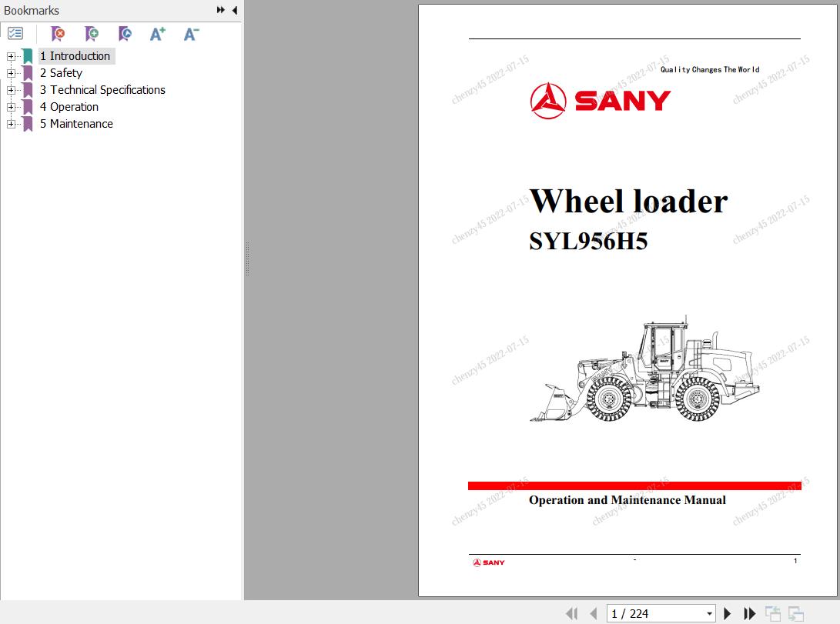The image size is (840, 624).
Task: Click the Operation and Maintenance Manual text
Action: 627,500
